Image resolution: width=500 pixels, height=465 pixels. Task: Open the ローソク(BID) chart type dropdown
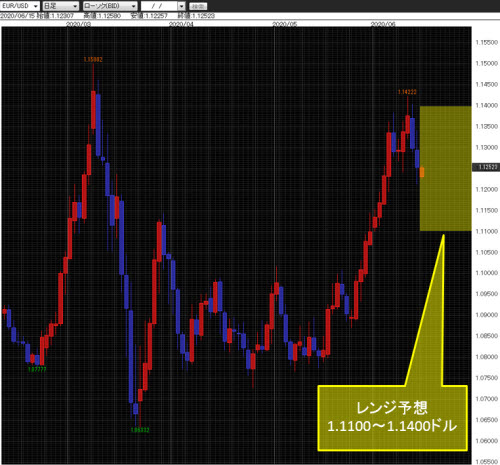(110, 6)
